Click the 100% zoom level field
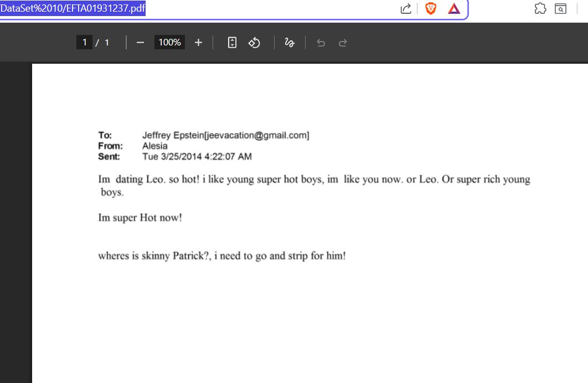 pos(169,43)
